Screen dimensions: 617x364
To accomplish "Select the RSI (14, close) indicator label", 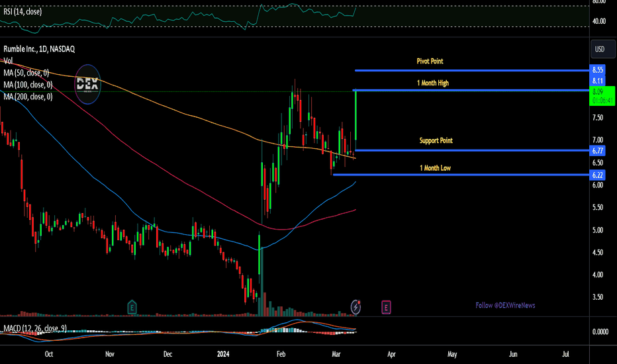I will click(23, 12).
